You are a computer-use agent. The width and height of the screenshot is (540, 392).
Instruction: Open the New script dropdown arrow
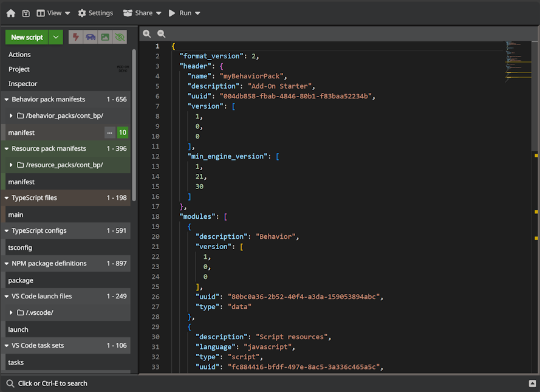coord(55,37)
